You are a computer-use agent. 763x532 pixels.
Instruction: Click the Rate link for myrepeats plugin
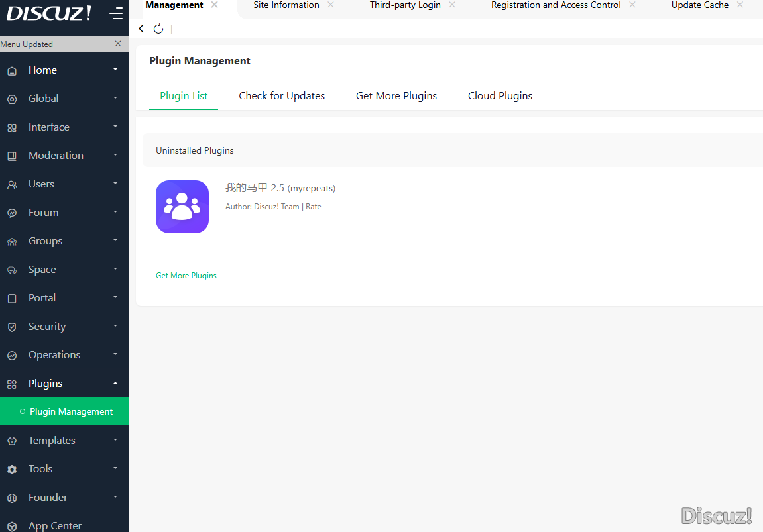(x=314, y=207)
